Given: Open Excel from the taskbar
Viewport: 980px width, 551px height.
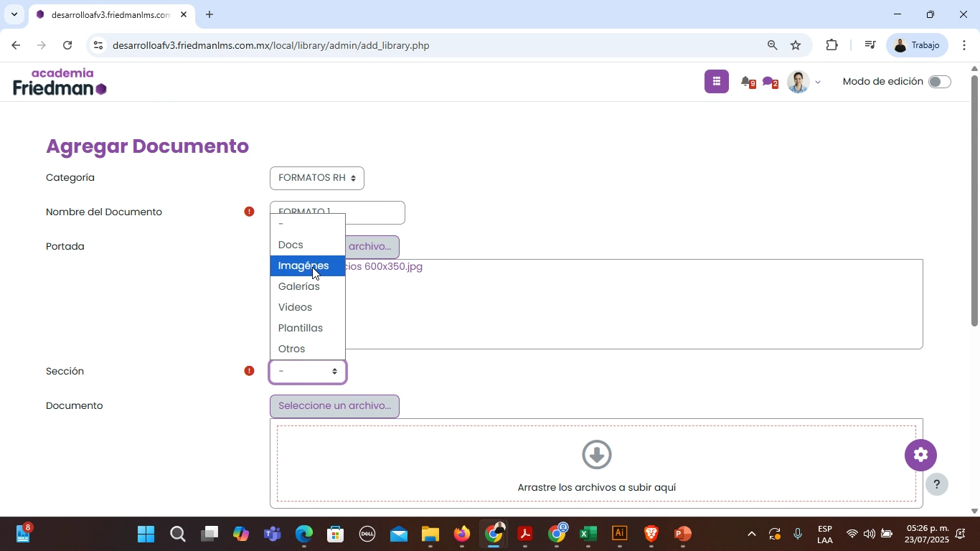Looking at the screenshot, I should point(588,534).
